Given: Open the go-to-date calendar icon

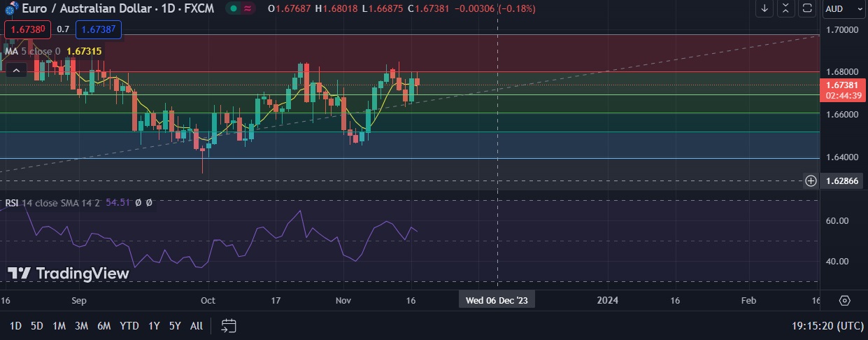Looking at the screenshot, I should 228,325.
